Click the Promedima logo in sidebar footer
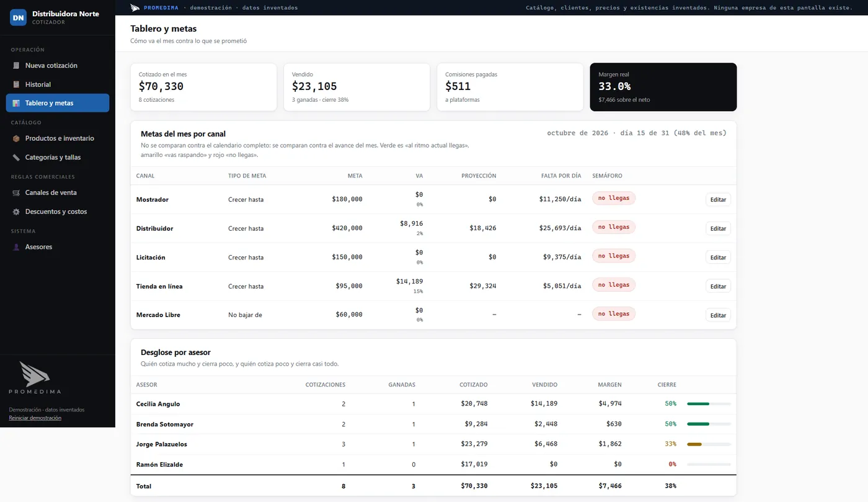868x502 pixels. pos(35,377)
